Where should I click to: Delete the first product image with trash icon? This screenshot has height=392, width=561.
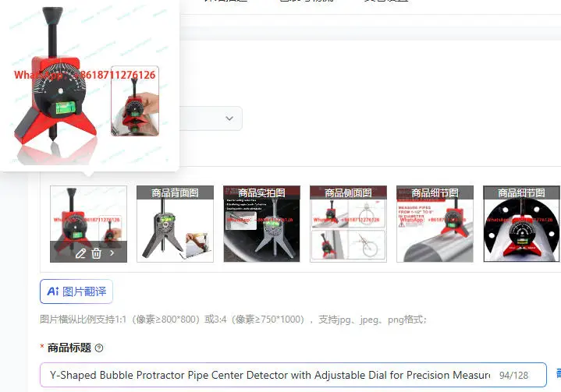(96, 253)
